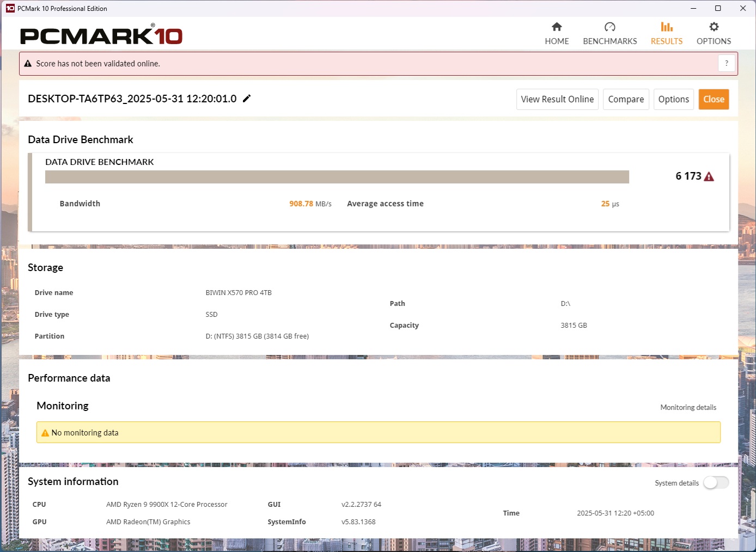
Task: Open the Options button for this result
Action: point(673,99)
